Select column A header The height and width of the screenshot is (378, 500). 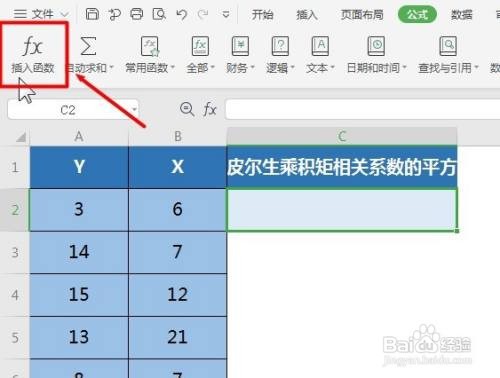pos(79,136)
